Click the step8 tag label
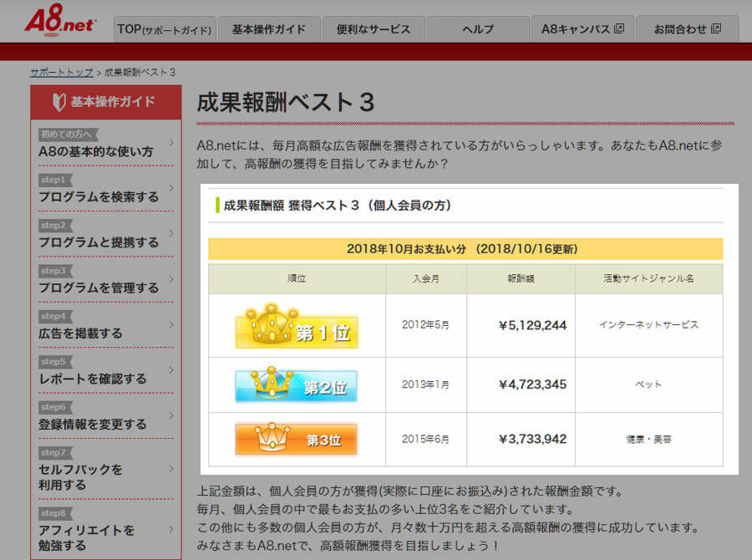752x560 pixels. 55,513
